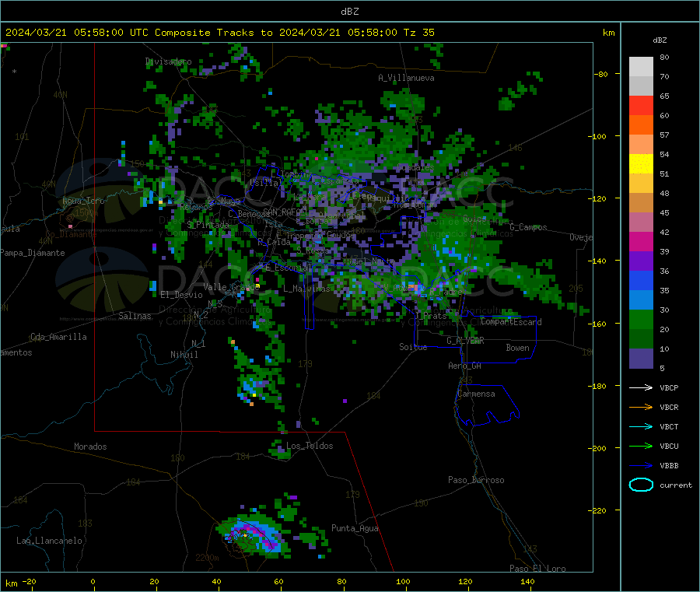Click the L_Malvinas map label

[x=306, y=289]
